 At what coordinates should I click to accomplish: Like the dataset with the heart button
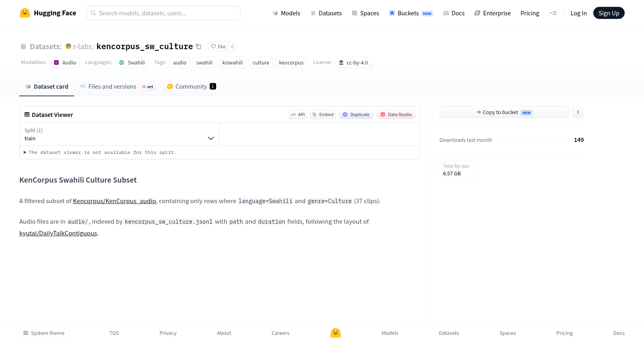pos(218,46)
